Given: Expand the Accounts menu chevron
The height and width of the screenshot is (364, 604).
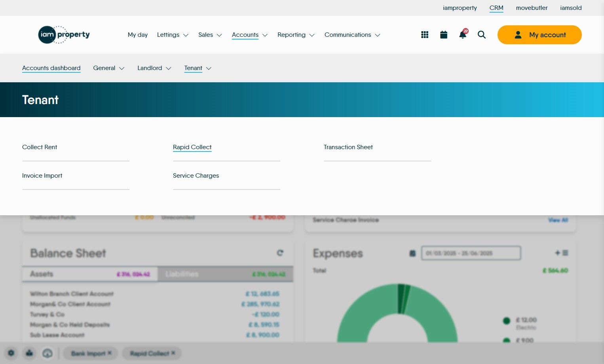Looking at the screenshot, I should (265, 35).
